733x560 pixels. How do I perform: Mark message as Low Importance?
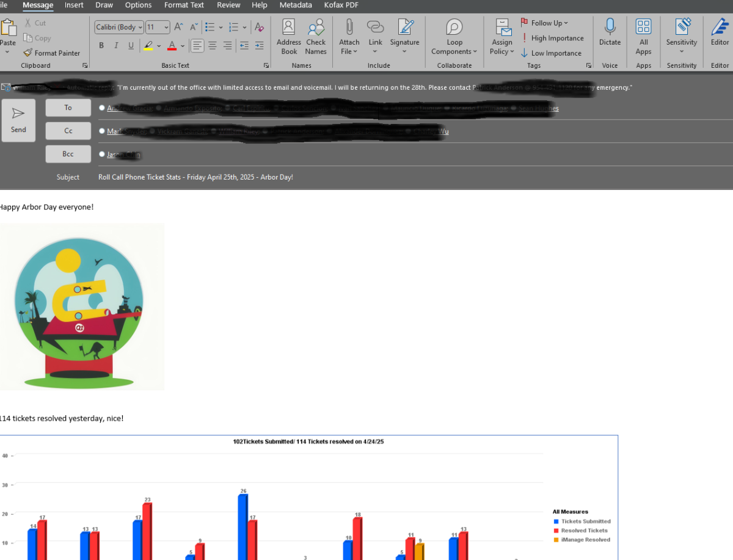pos(551,53)
